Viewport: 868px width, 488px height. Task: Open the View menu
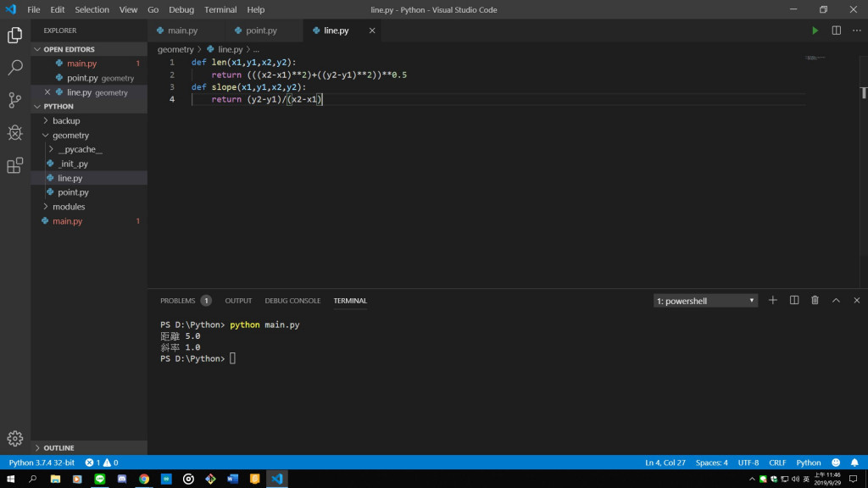coord(128,9)
